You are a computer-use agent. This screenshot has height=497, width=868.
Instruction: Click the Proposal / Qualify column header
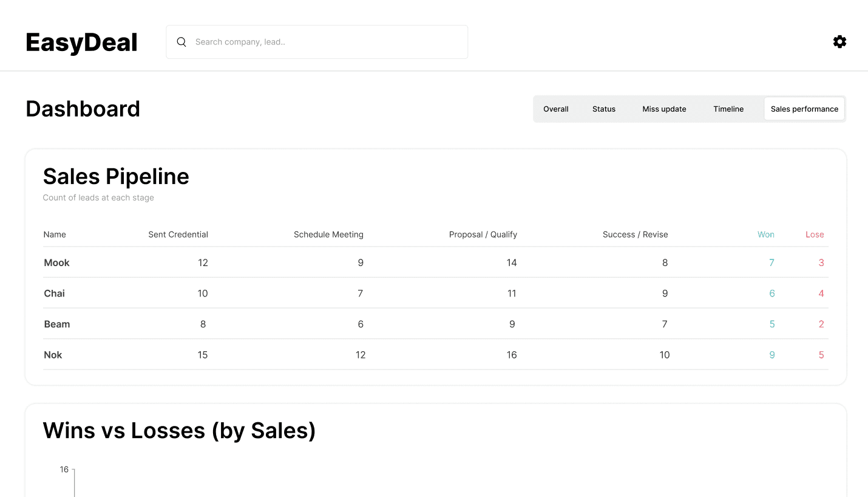(483, 235)
